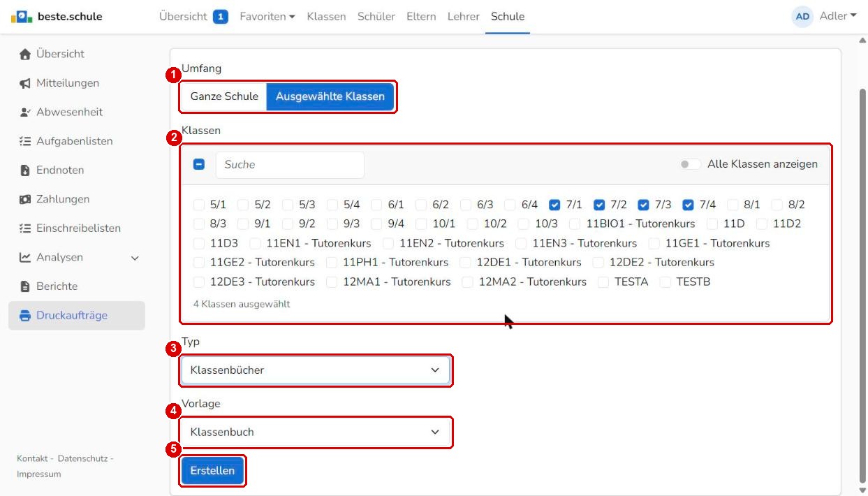The width and height of the screenshot is (868, 496).
Task: Click the Aufgabenlisten checklist icon
Action: (x=25, y=141)
